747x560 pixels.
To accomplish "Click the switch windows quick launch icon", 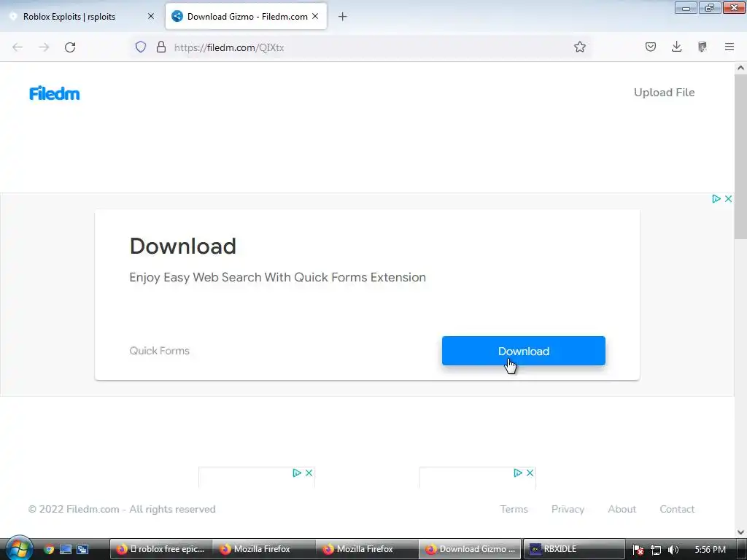I will (x=82, y=549).
